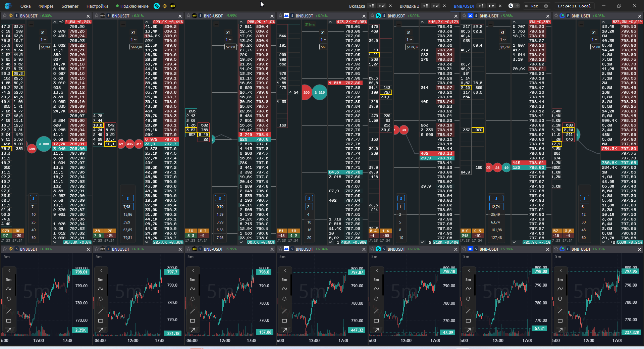Click the Binance exchange icon in the top bar
The image size is (644, 349).
(x=164, y=6)
